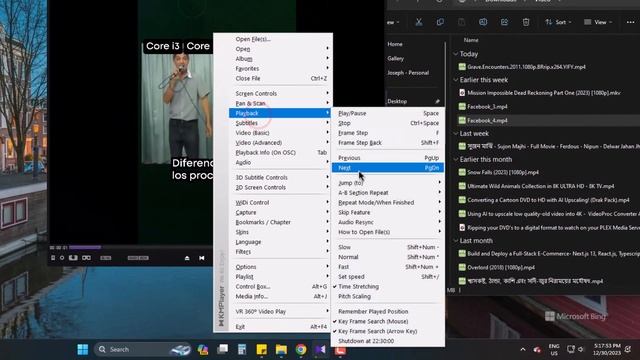The height and width of the screenshot is (360, 640).
Task: Toggle Remember Played Position
Action: tap(388, 311)
